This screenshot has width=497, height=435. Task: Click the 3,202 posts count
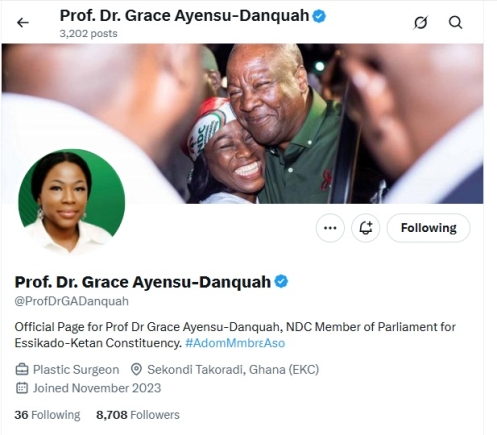click(x=88, y=34)
